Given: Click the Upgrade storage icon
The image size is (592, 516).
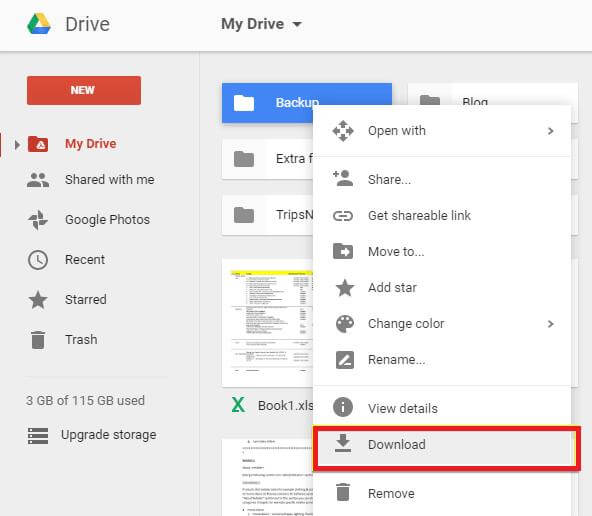Looking at the screenshot, I should click(x=38, y=435).
